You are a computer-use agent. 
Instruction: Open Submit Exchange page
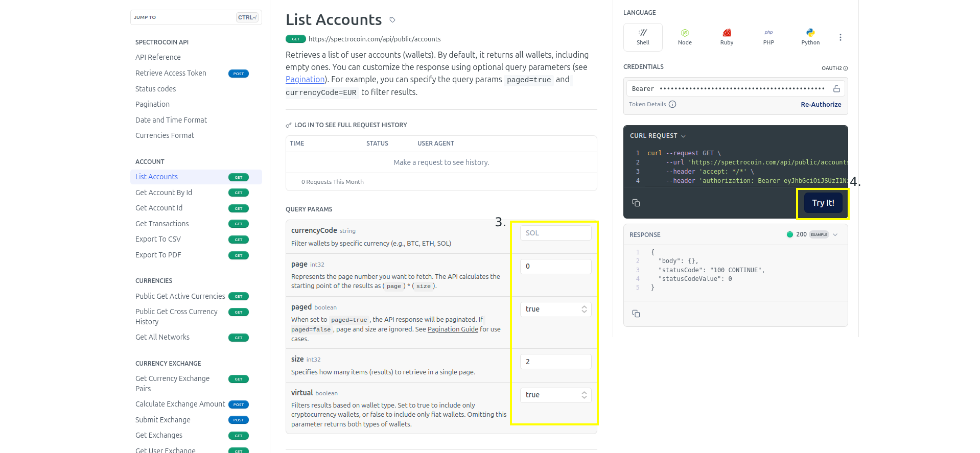click(192, 420)
